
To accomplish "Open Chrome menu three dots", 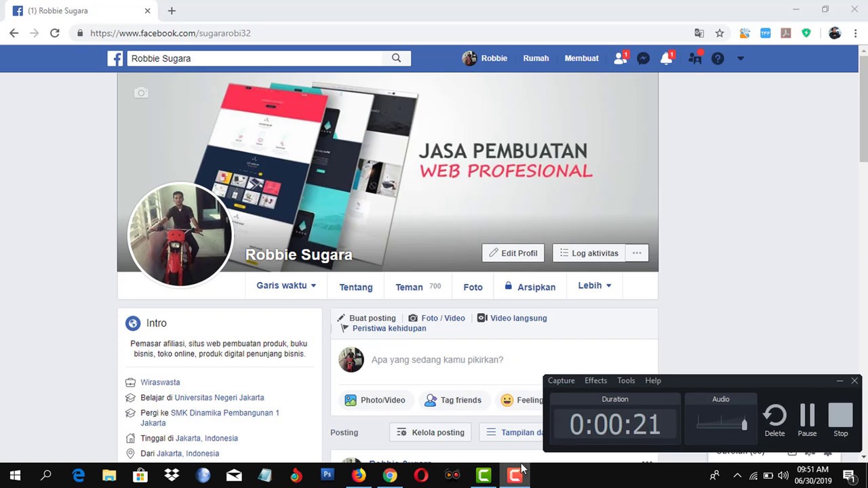I will coord(855,33).
